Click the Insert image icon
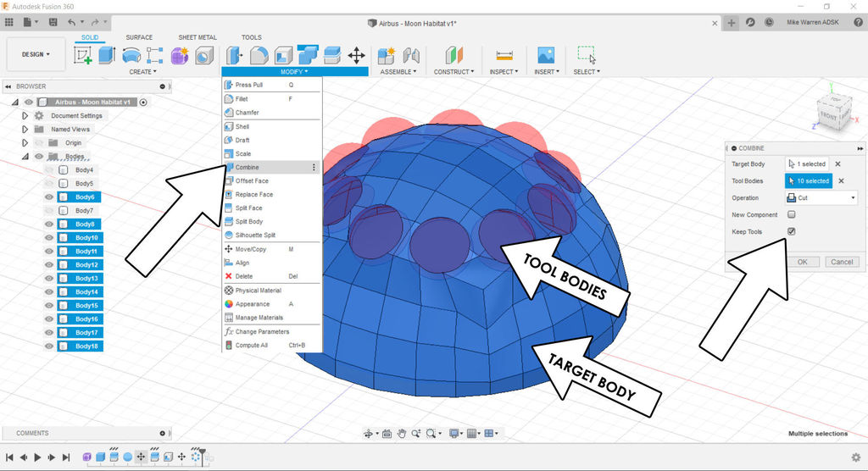868x471 pixels. (x=546, y=55)
